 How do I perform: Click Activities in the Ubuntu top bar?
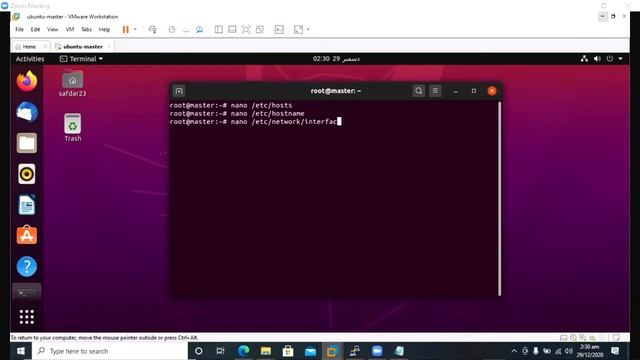pos(30,59)
